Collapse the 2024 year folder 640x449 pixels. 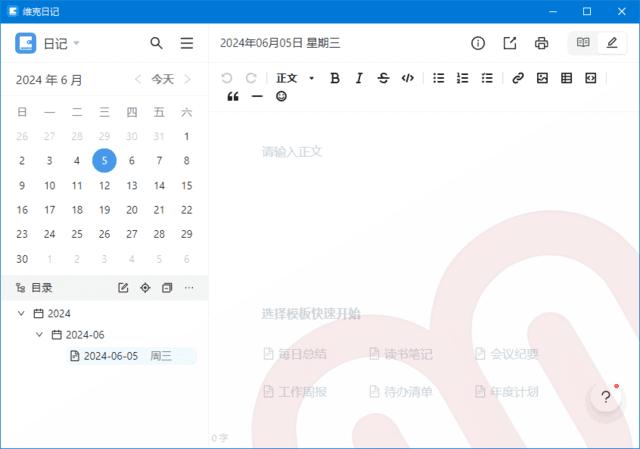22,313
